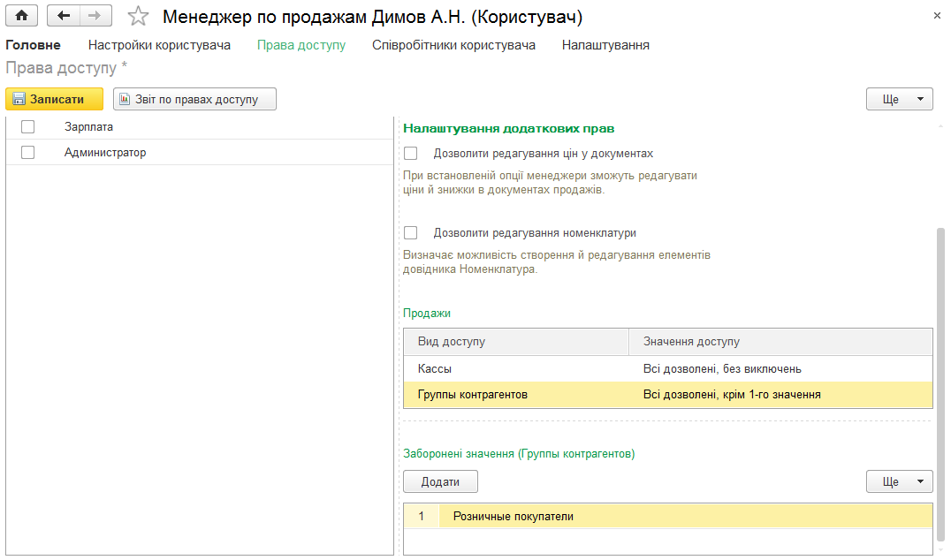Enable Дозволити редагування цін у документах
Image resolution: width=951 pixels, height=560 pixels.
(x=411, y=154)
